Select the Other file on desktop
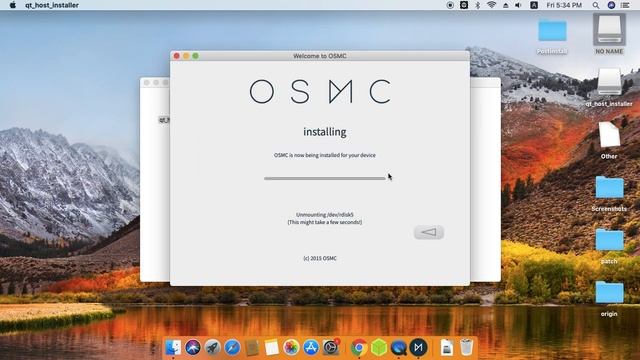 [609, 140]
